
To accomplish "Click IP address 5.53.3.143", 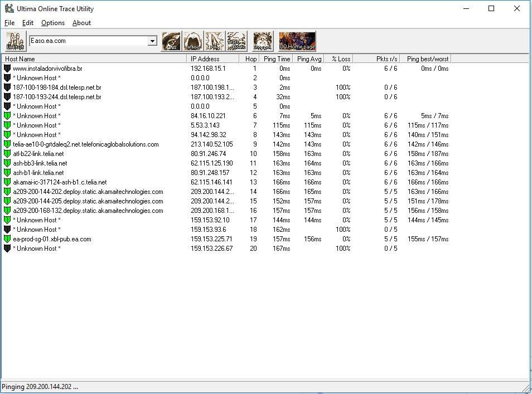I will pos(205,125).
